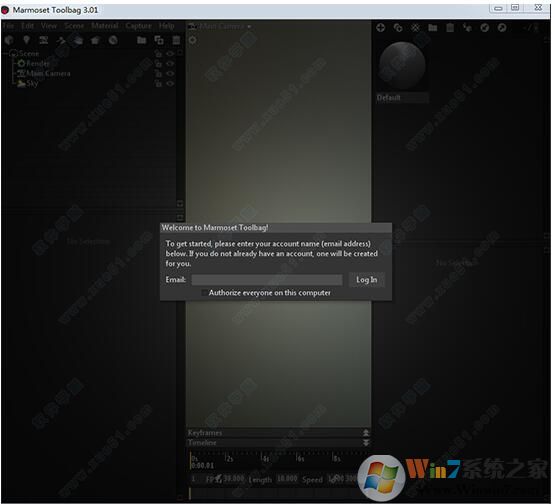Click the round globe icon in scene toolbar

pos(113,40)
